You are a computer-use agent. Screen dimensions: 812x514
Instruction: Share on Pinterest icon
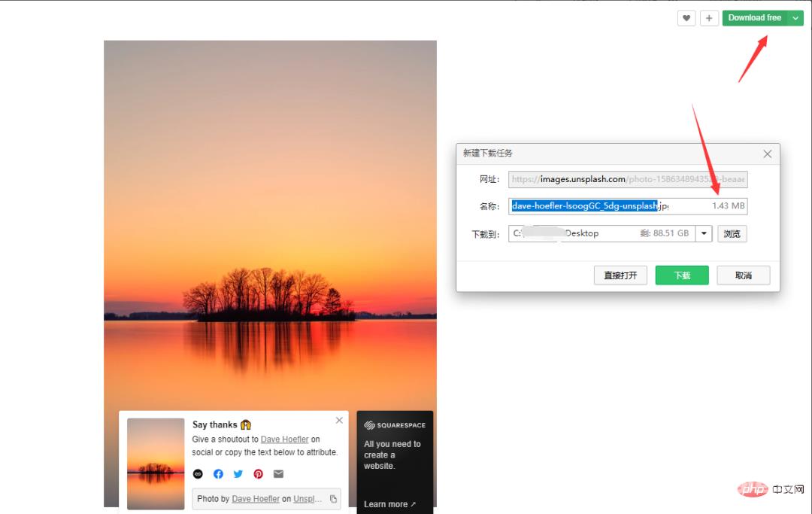tap(259, 473)
